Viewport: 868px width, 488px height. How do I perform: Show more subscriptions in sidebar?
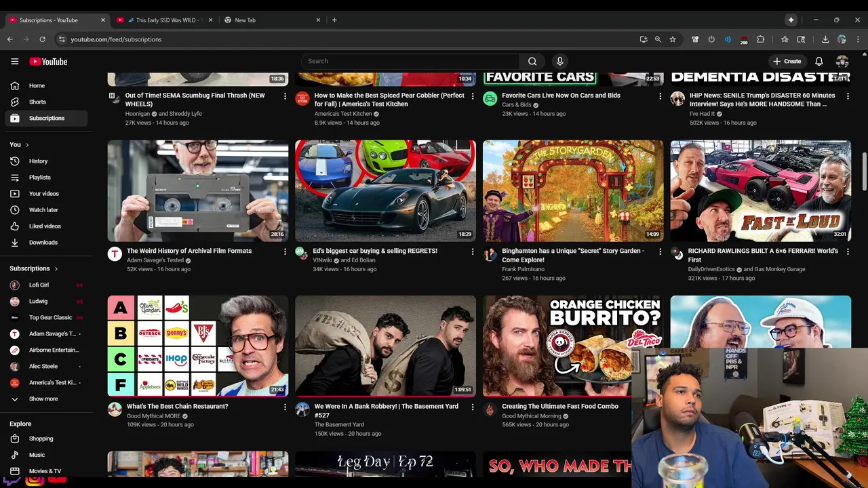(46, 399)
